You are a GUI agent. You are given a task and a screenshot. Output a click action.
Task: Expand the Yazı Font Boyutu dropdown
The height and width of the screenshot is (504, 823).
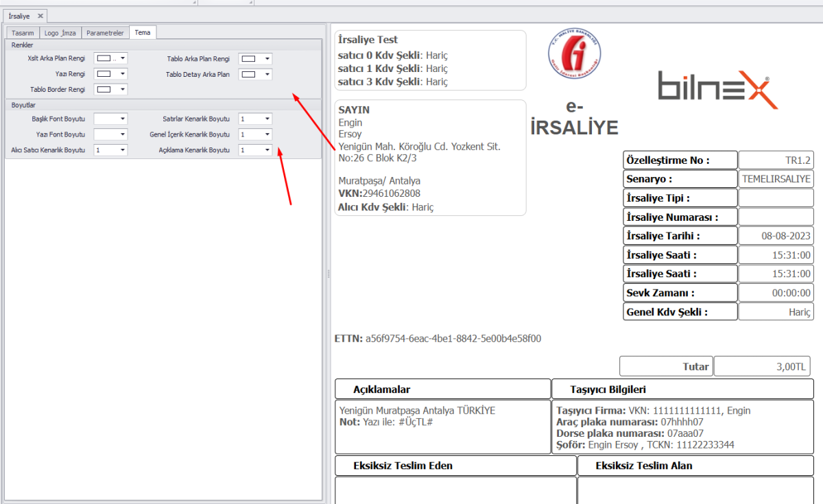point(123,134)
